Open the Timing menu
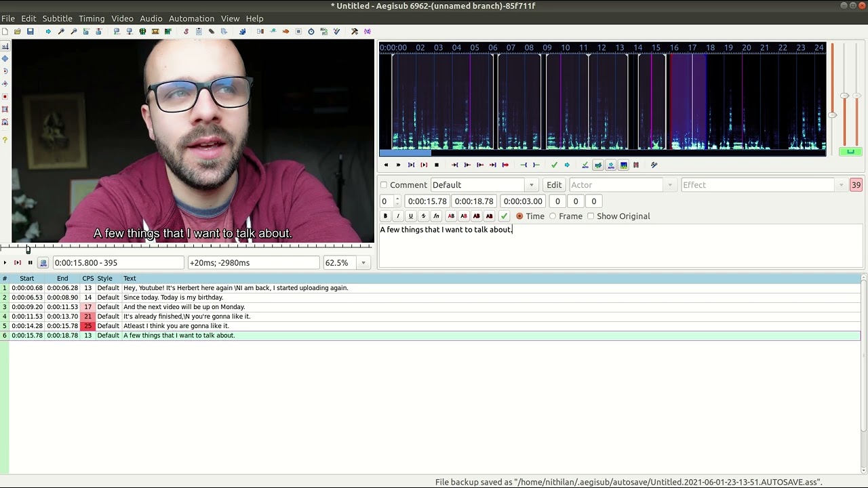The height and width of the screenshot is (488, 868). click(92, 18)
